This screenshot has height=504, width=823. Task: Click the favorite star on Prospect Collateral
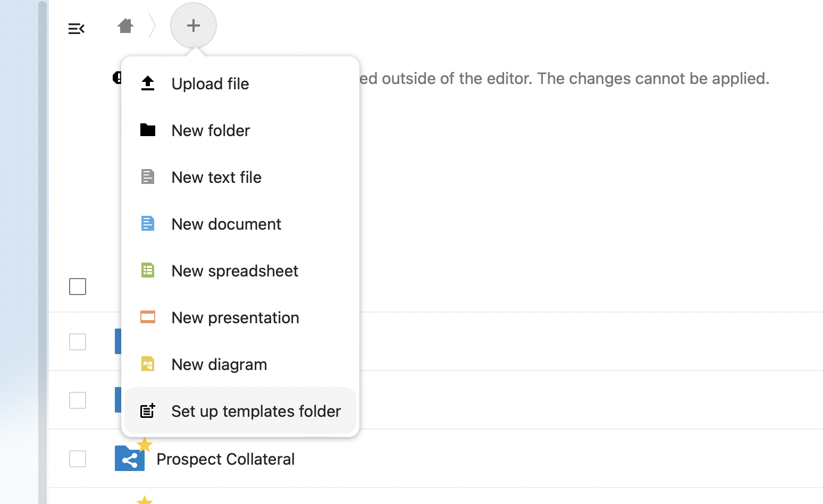145,444
